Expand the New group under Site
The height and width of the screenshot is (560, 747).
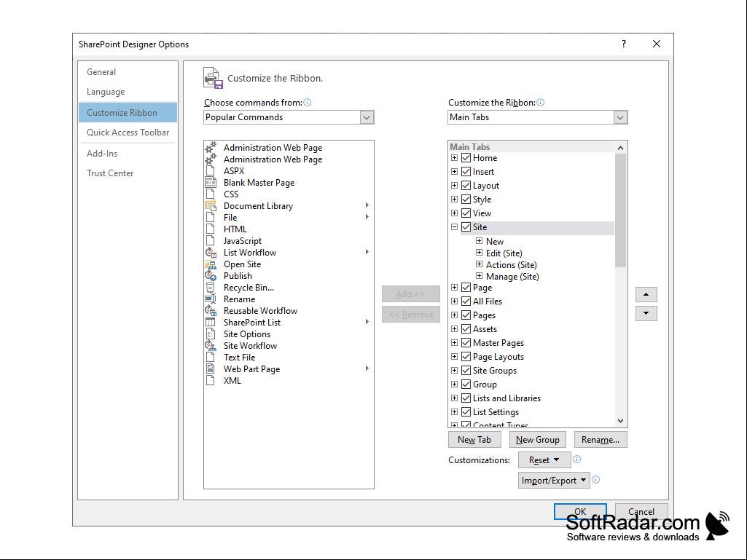click(x=480, y=241)
